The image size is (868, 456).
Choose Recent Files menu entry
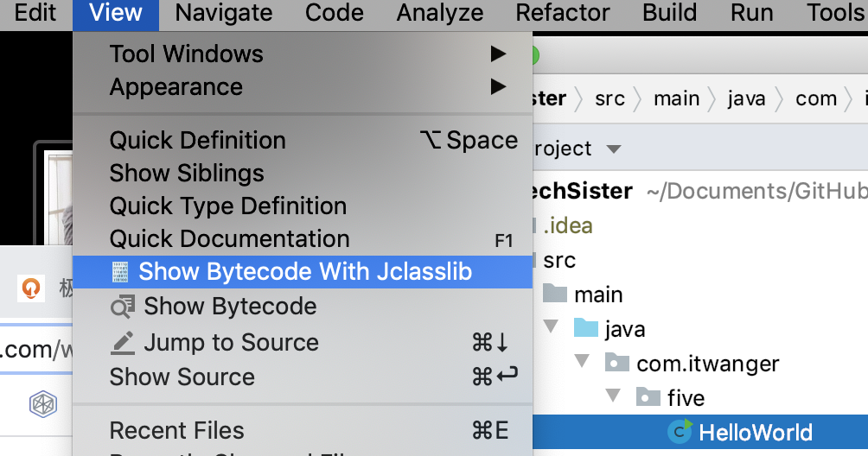point(176,430)
